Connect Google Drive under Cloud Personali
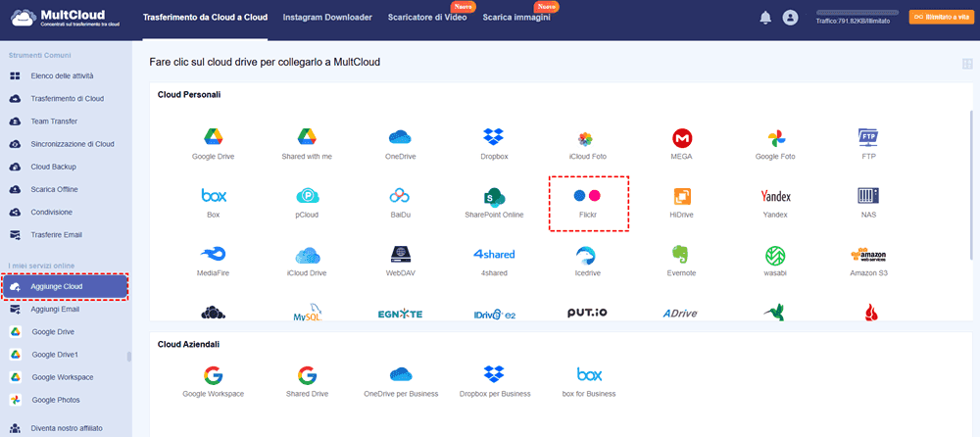Image resolution: width=980 pixels, height=437 pixels. pyautogui.click(x=213, y=137)
